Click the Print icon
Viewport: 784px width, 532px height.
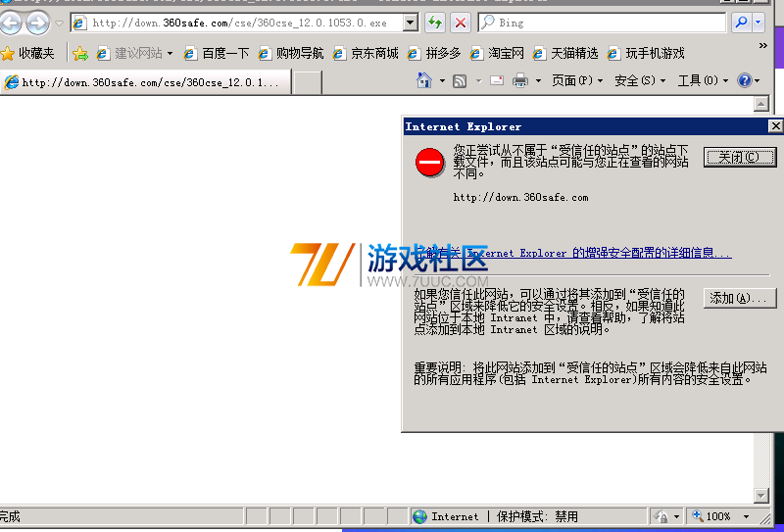coord(520,80)
